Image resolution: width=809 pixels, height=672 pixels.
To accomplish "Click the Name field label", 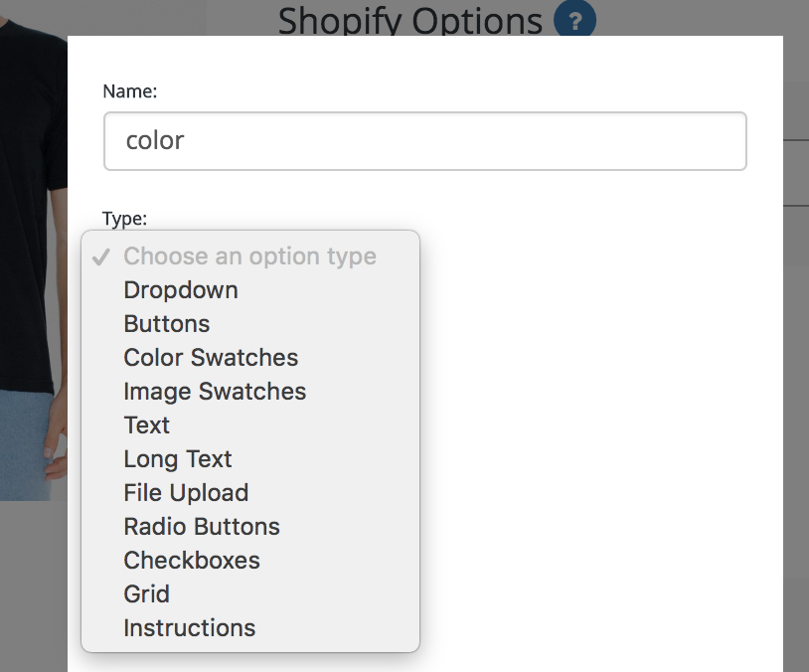I will click(130, 91).
